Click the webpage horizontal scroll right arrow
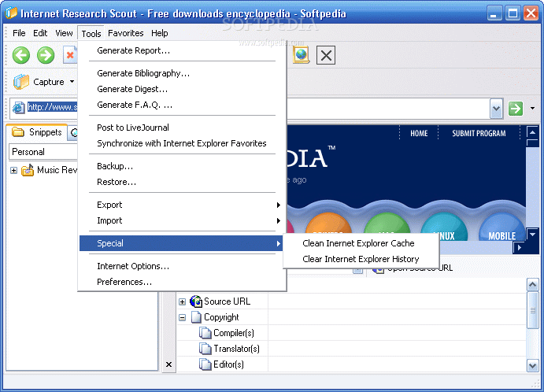The height and width of the screenshot is (392, 544). point(519,247)
